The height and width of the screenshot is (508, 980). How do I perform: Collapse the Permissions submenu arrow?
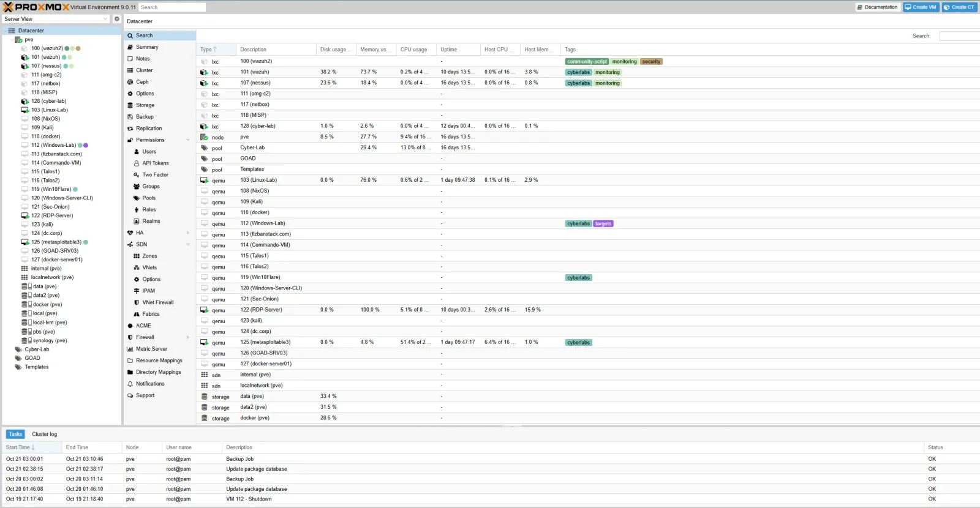188,140
